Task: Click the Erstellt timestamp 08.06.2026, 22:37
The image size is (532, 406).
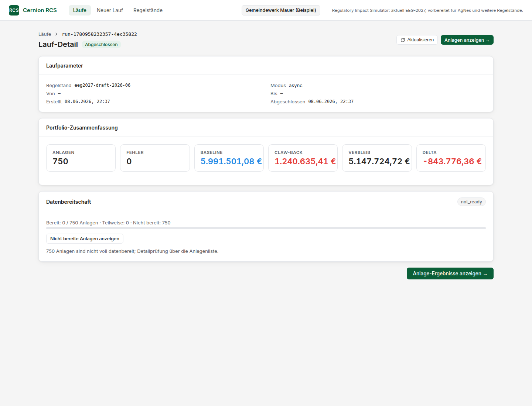Action: [x=87, y=101]
